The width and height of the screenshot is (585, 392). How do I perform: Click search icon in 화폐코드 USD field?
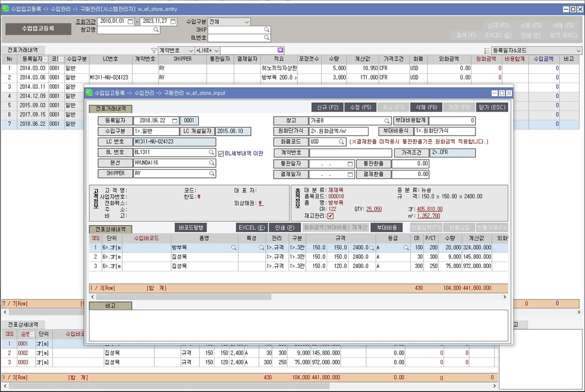(341, 142)
